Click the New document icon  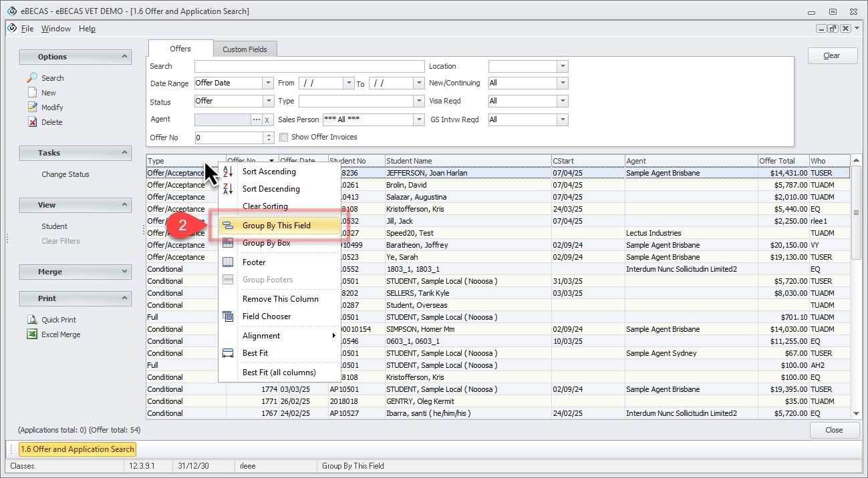(32, 93)
